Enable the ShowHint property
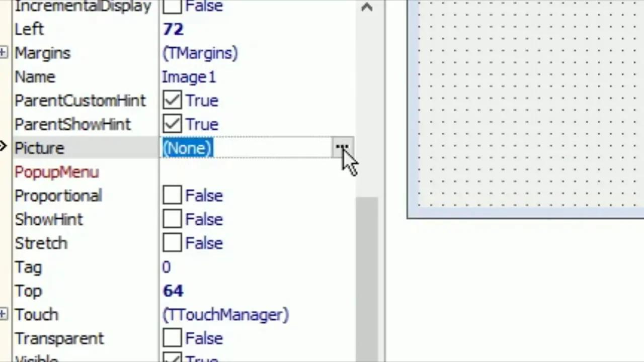 pos(172,219)
